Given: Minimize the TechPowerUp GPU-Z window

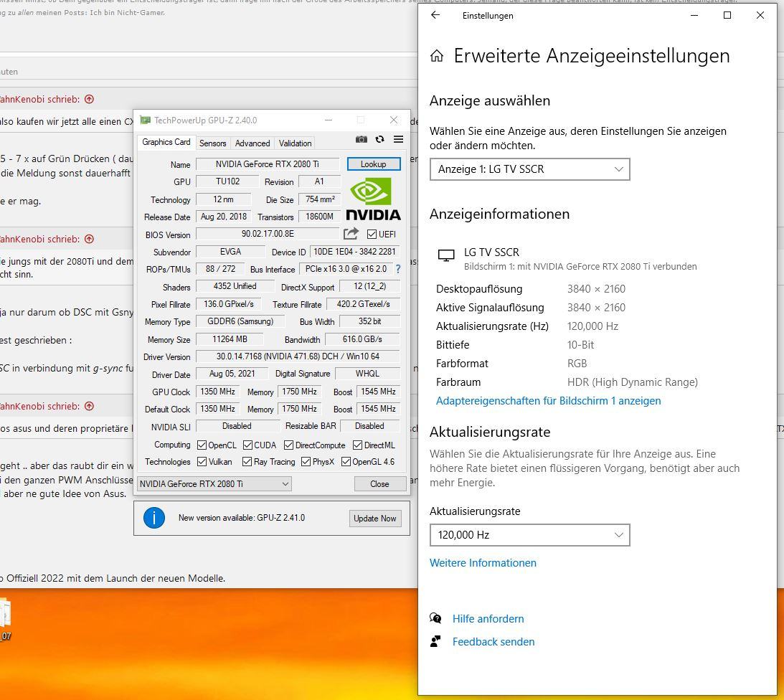Looking at the screenshot, I should [x=329, y=120].
